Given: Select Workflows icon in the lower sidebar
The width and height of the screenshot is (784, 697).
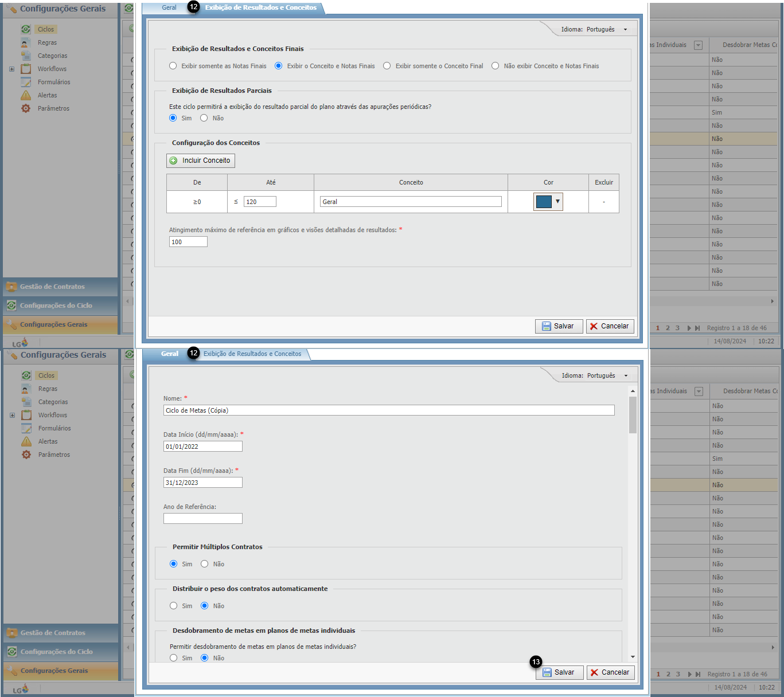Looking at the screenshot, I should (26, 415).
